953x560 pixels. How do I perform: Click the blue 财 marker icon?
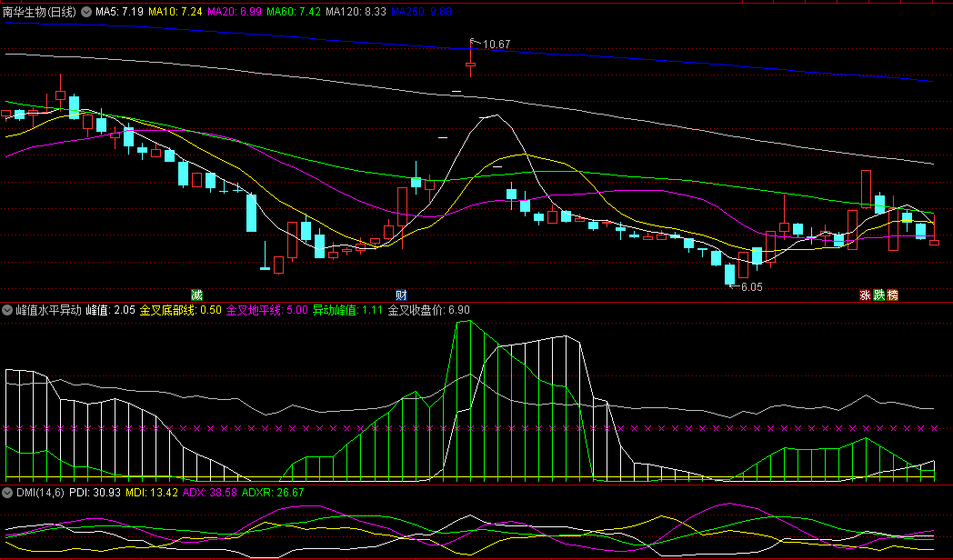[x=401, y=295]
